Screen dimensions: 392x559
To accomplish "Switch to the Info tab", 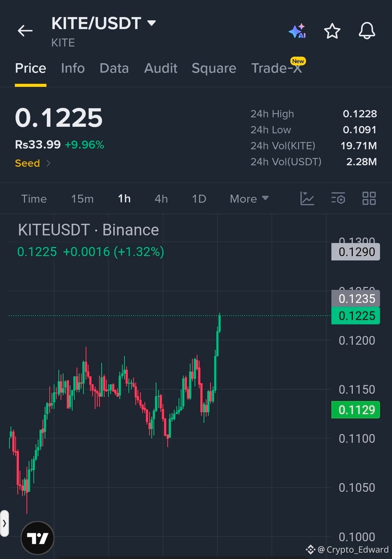I will tap(73, 68).
